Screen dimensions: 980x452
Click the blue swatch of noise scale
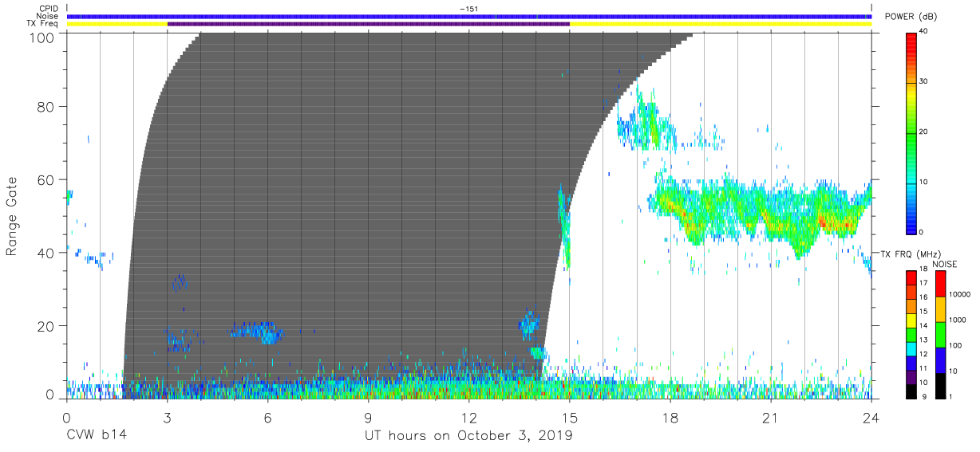[941, 360]
